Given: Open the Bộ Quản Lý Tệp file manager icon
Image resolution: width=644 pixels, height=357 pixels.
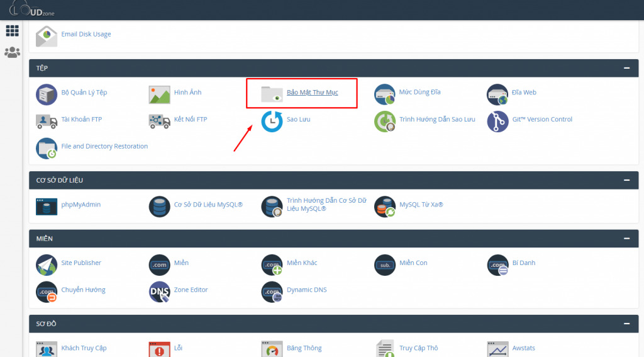Looking at the screenshot, I should point(47,94).
